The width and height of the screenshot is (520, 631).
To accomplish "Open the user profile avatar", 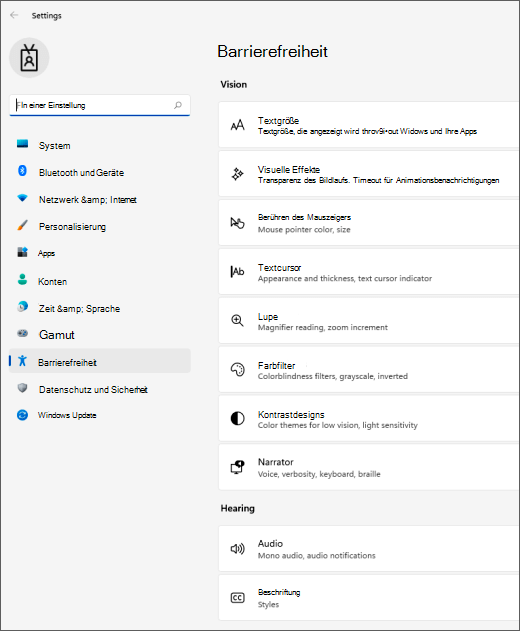I will tap(29, 58).
